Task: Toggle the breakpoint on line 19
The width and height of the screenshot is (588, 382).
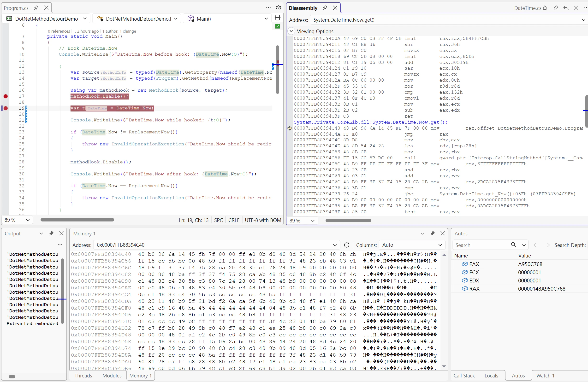Action: (x=6, y=108)
